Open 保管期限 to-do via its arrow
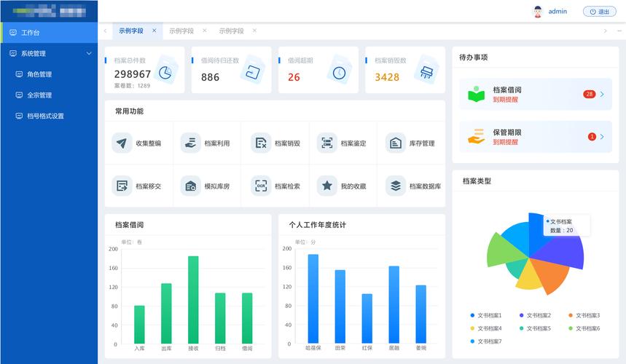 602,137
